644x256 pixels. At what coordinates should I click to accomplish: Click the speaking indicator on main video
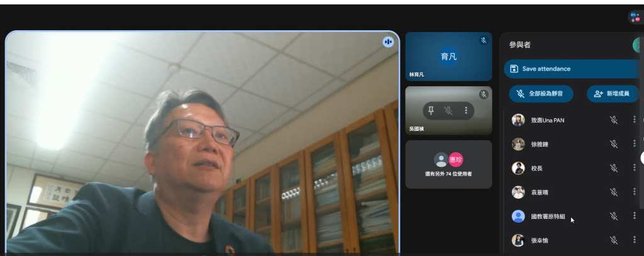pyautogui.click(x=388, y=42)
